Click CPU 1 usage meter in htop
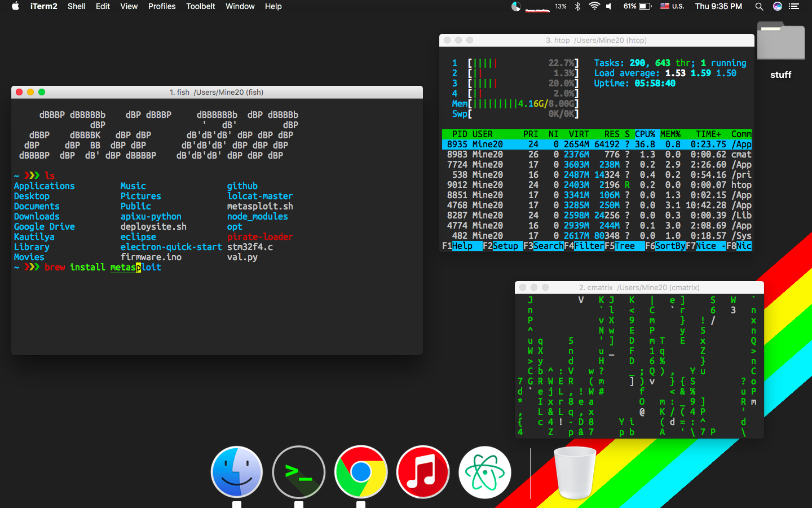This screenshot has height=508, width=812. pos(515,63)
